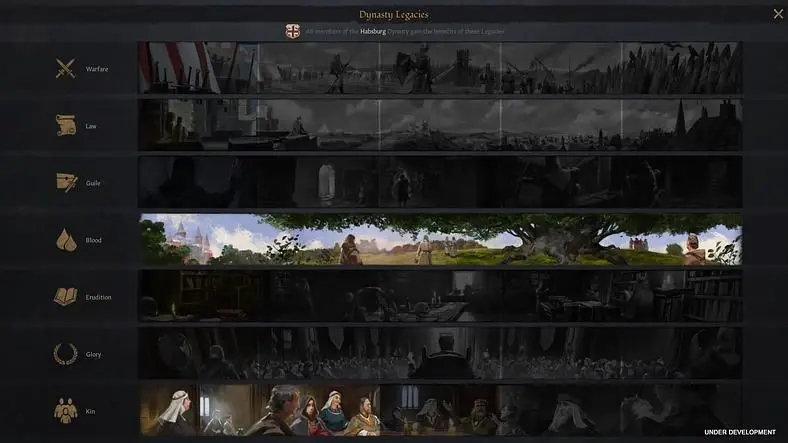The height and width of the screenshot is (443, 788).
Task: Open the dark Guile legacy banner
Action: point(440,182)
